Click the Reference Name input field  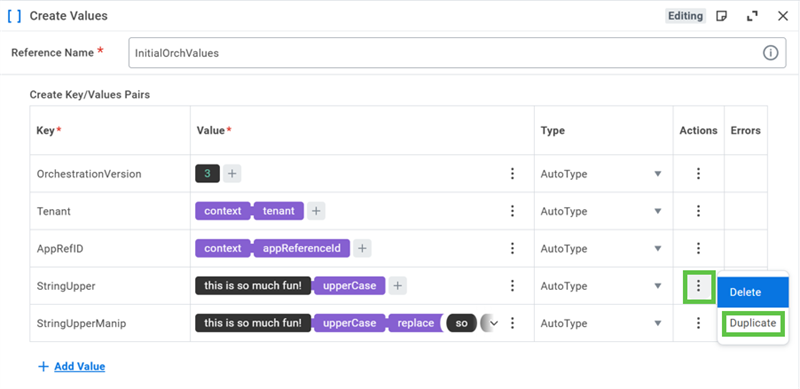coord(457,53)
